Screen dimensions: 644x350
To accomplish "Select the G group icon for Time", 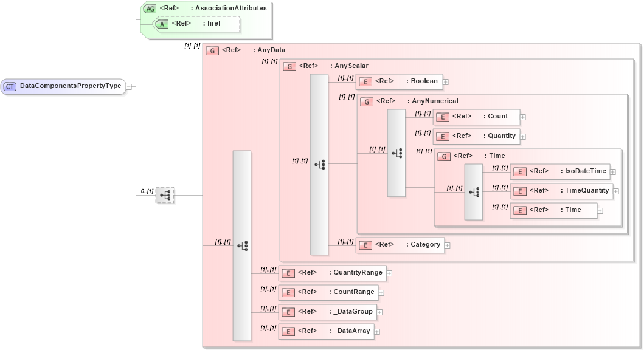I will 443,156.
